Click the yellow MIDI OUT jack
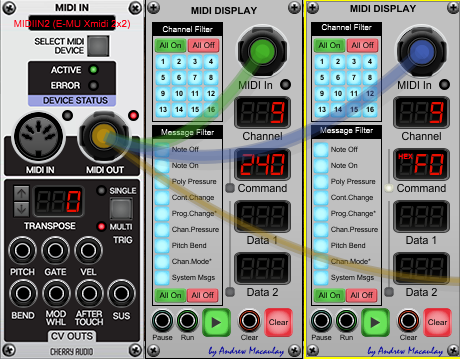 click(103, 136)
